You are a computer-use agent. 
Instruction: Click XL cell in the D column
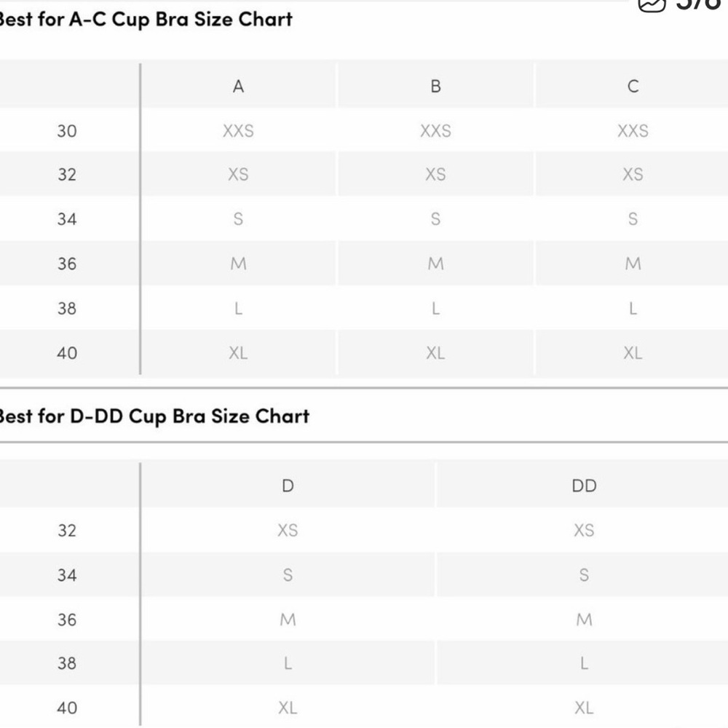click(288, 708)
